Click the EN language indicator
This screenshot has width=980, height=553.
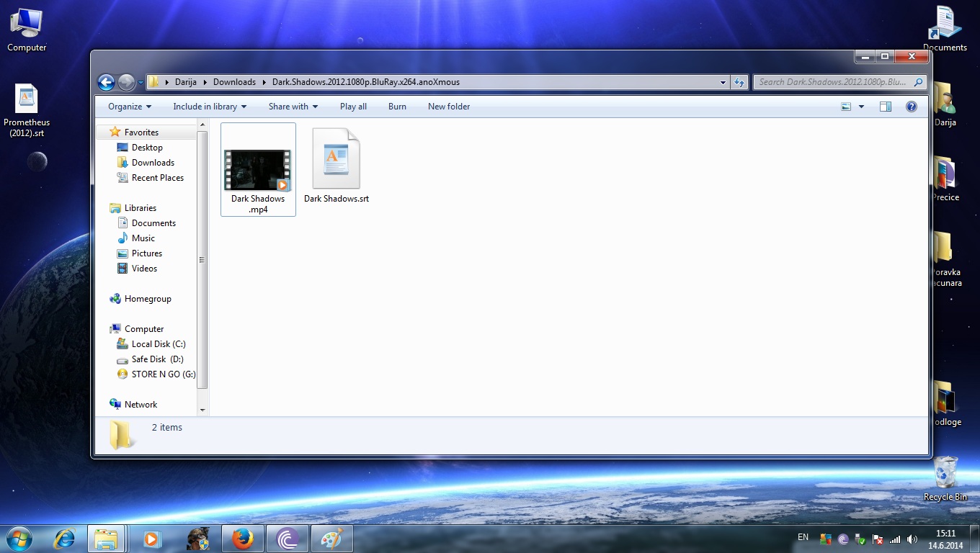coord(803,537)
